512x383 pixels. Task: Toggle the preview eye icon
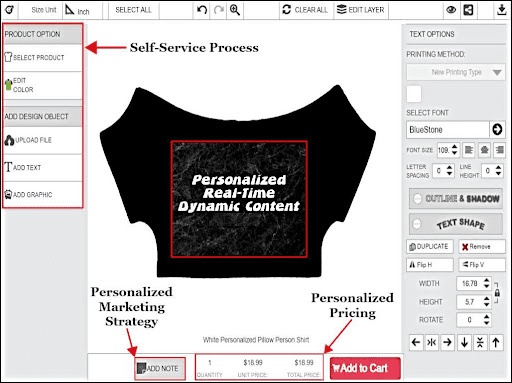(451, 10)
